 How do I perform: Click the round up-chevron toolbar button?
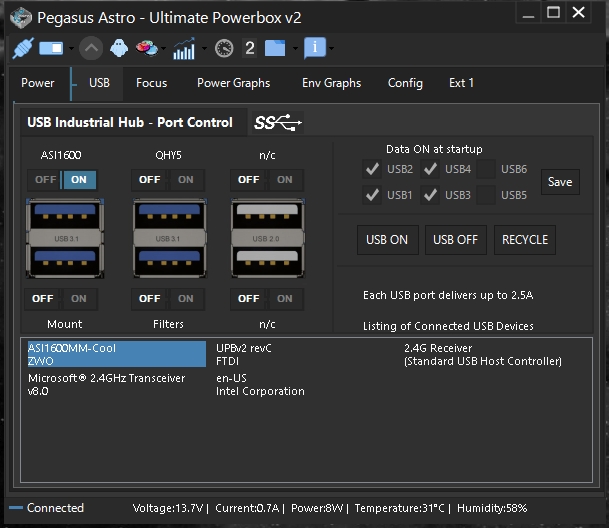tap(91, 48)
